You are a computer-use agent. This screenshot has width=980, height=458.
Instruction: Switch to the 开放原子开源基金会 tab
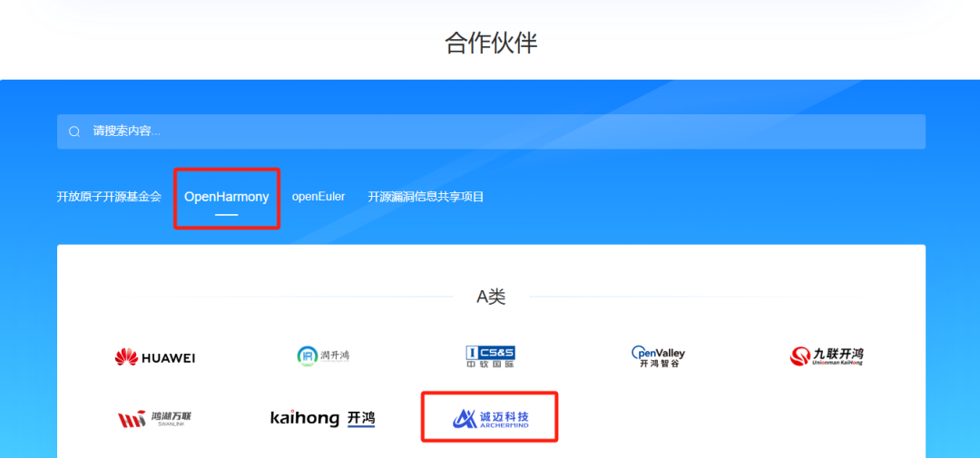[109, 197]
